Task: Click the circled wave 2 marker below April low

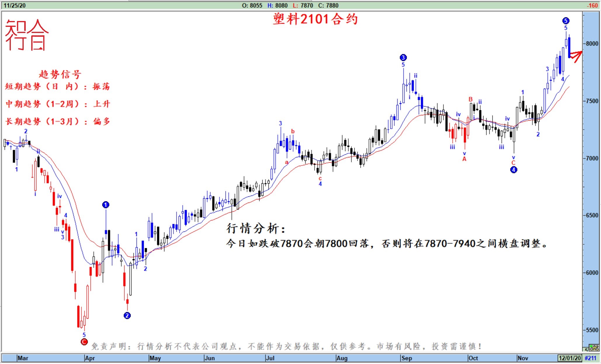Action: pos(127,316)
